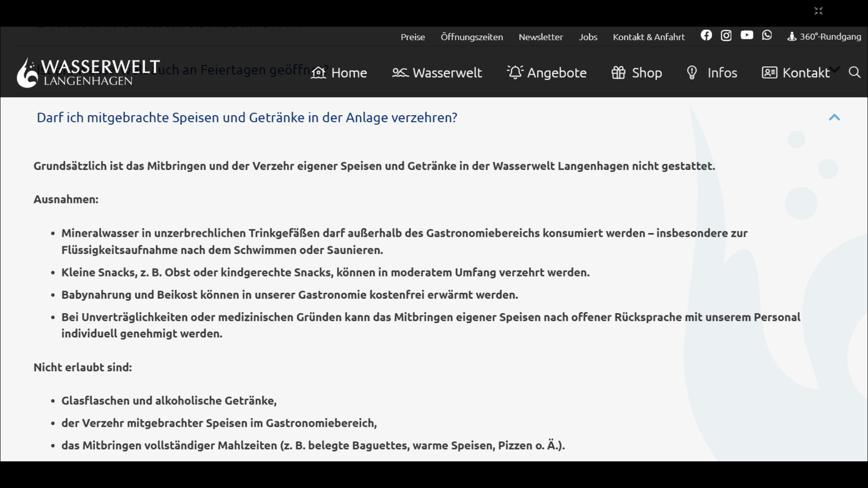The image size is (868, 488).
Task: Follow the Öffnungszeiten link
Action: pos(472,37)
